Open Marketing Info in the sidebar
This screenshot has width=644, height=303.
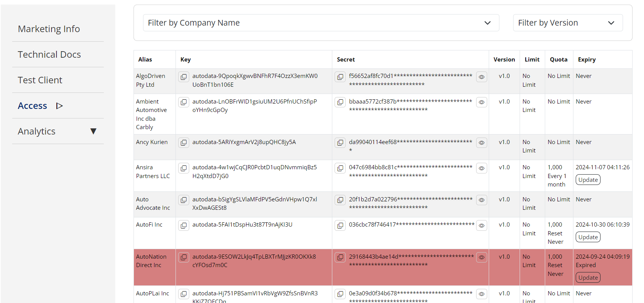(x=49, y=29)
